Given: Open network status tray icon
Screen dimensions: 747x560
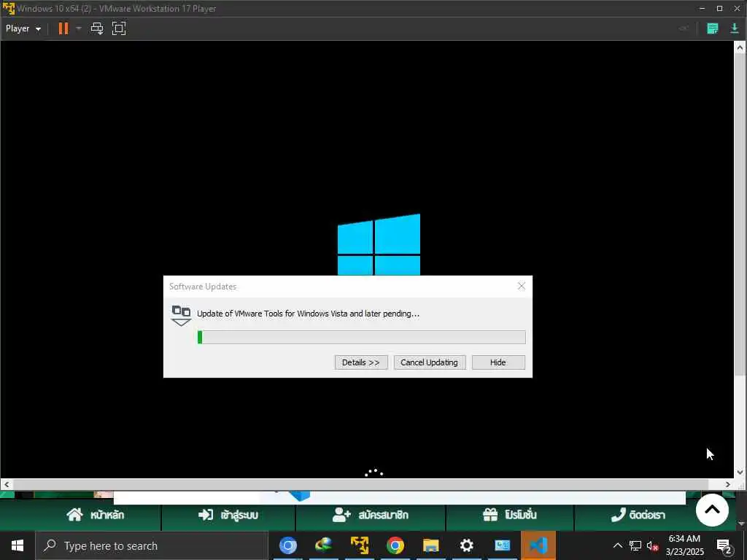Looking at the screenshot, I should 635,545.
